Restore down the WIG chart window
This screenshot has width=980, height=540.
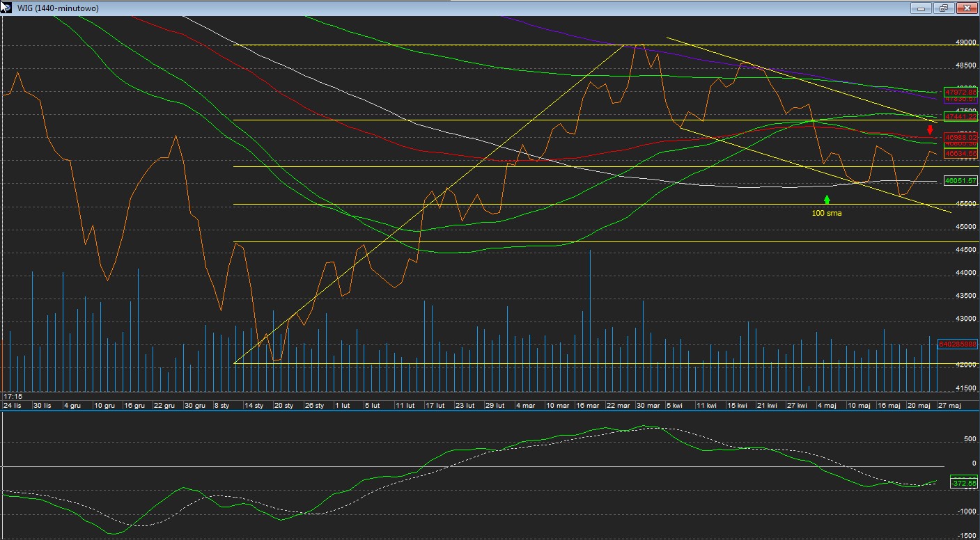[944, 8]
